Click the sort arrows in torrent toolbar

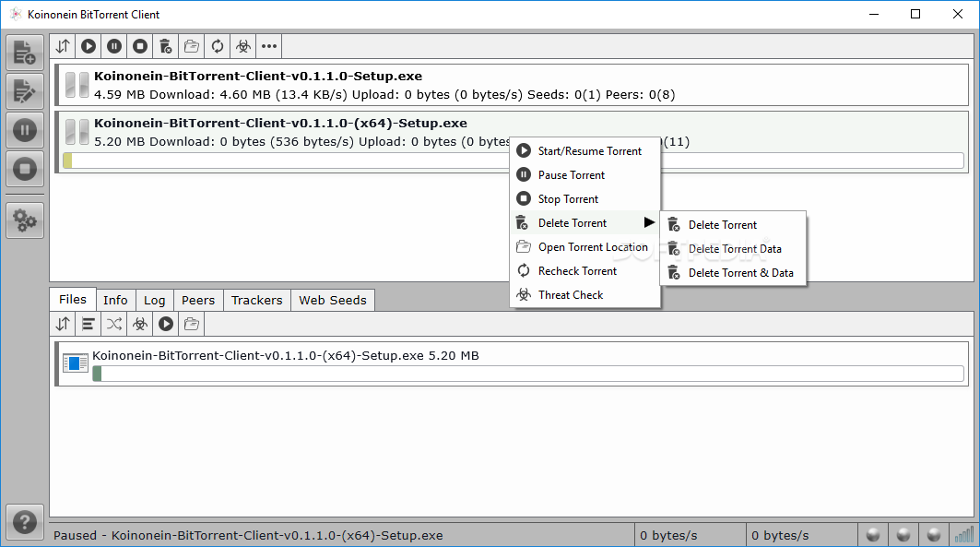click(63, 46)
